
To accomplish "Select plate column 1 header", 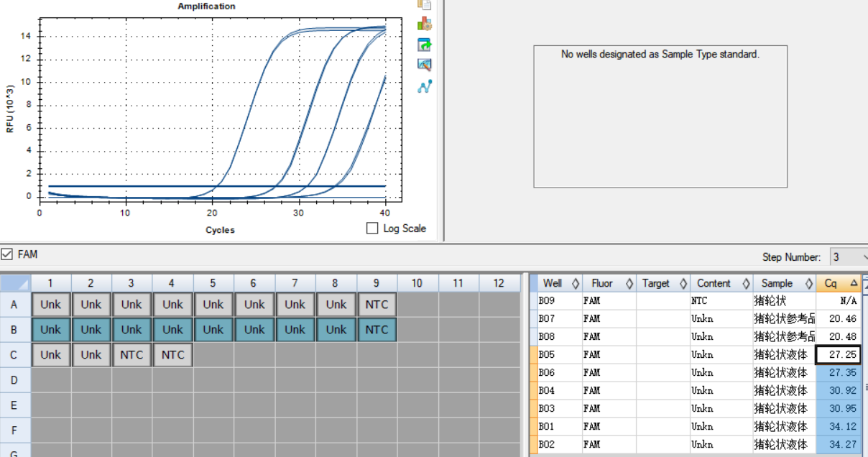I will tap(50, 283).
